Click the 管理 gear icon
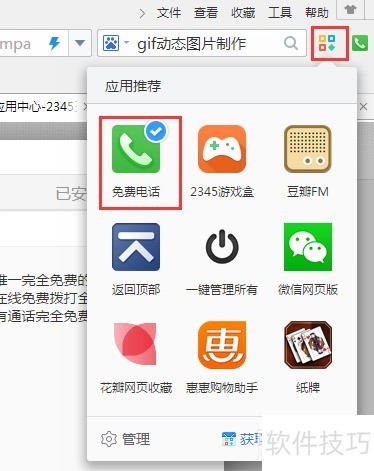Image resolution: width=374 pixels, height=471 pixels. pyautogui.click(x=109, y=439)
